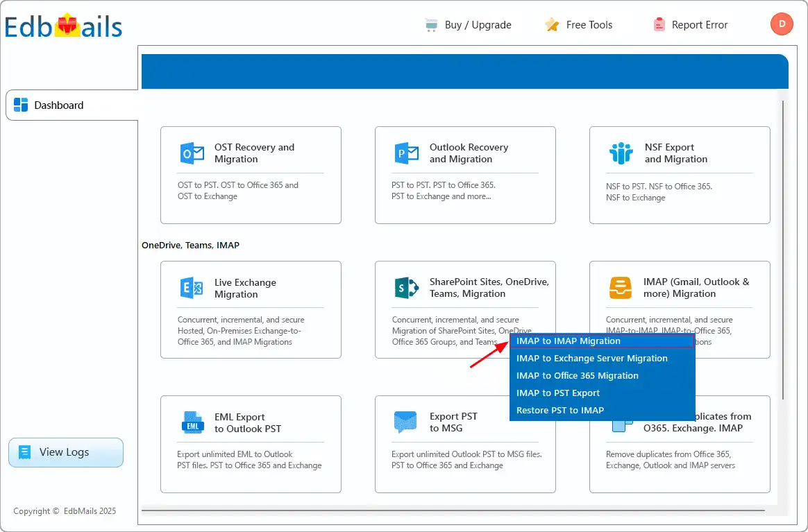Select Restore PST to IMAP
This screenshot has height=532, width=808.
[x=602, y=411]
